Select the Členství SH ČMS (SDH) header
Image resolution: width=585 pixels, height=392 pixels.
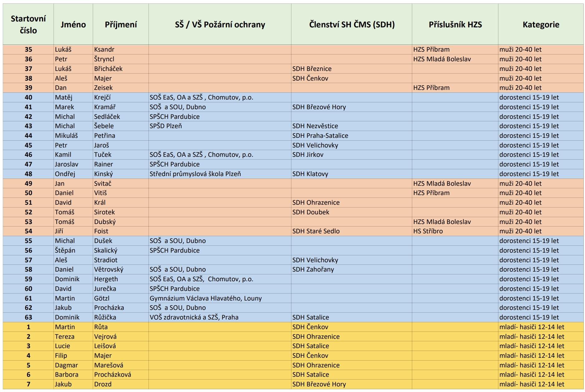pos(351,24)
